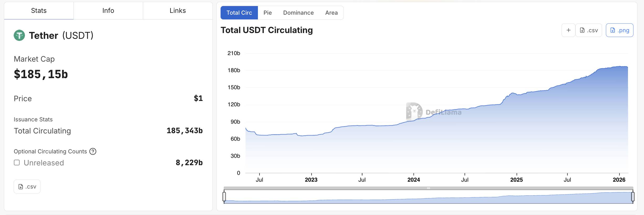Viewport: 644px width, 215px height.
Task: Switch chart to Pie view
Action: (267, 13)
